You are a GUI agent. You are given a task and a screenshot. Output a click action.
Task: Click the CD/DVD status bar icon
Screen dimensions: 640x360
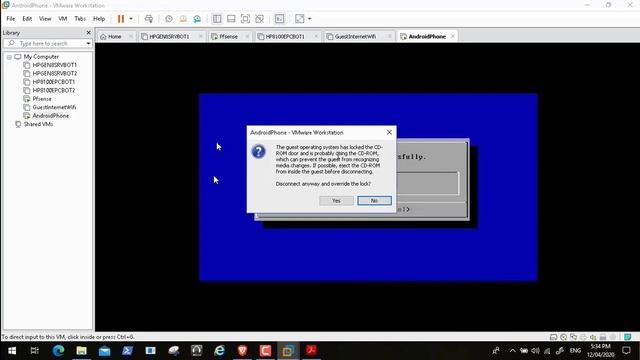tap(564, 337)
